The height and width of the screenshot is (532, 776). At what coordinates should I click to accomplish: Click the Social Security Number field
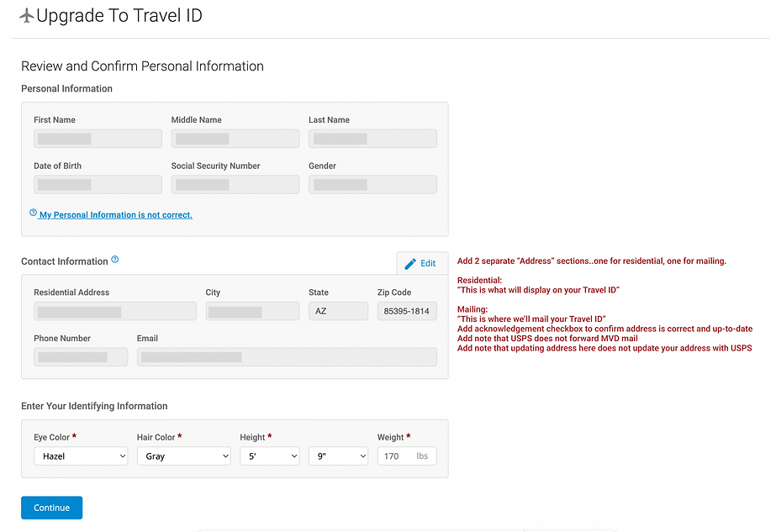[x=235, y=184]
